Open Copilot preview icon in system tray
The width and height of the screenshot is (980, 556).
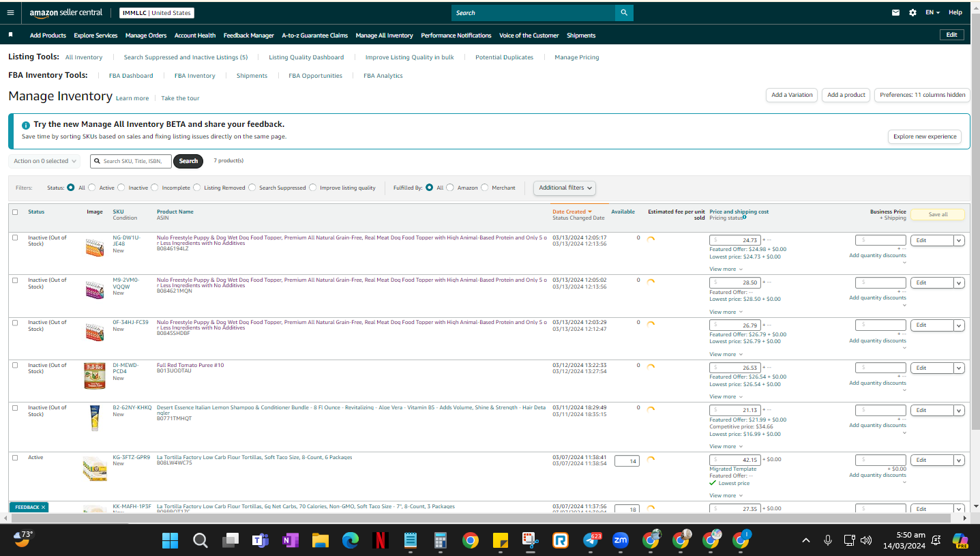click(960, 541)
